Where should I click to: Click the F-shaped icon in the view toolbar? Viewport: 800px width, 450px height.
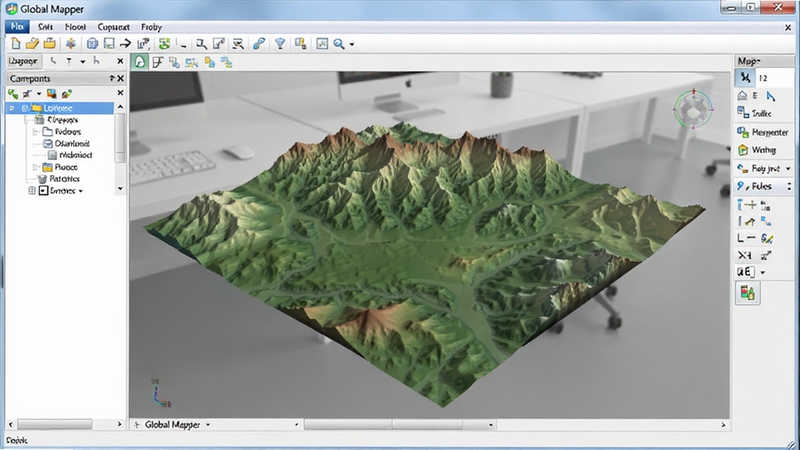click(158, 62)
